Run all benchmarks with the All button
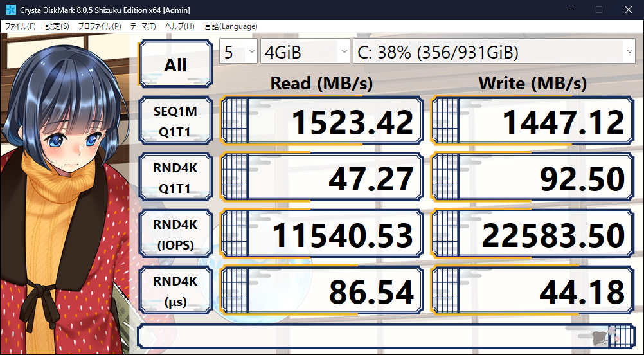The image size is (644, 355). (x=175, y=64)
